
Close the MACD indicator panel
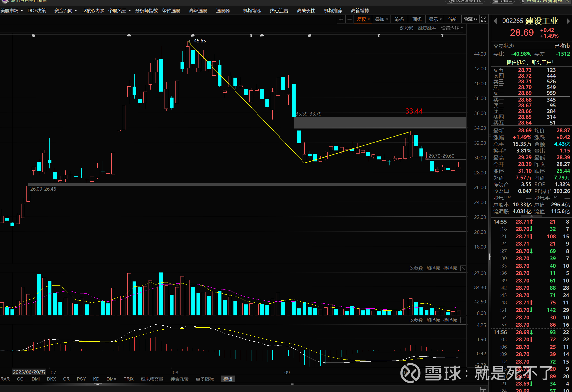click(463, 320)
